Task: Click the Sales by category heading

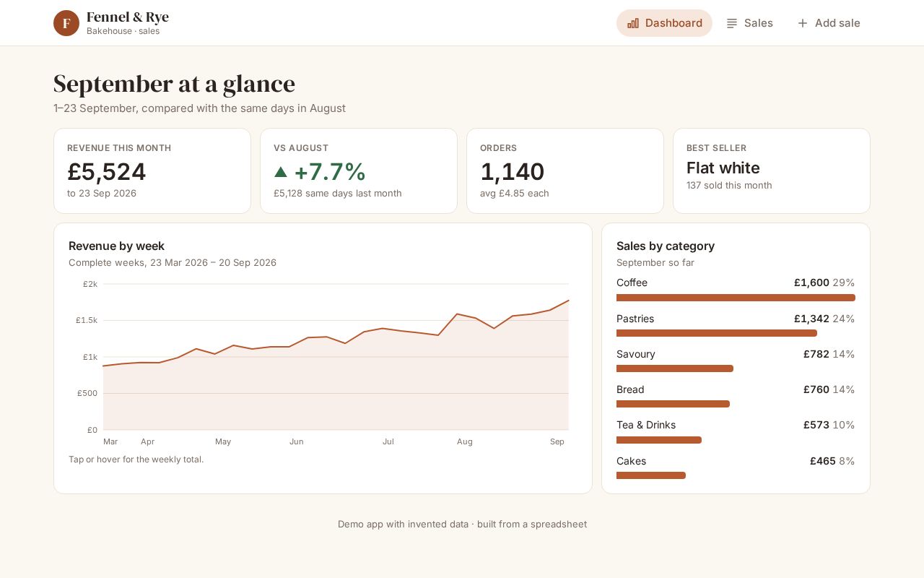Action: (x=666, y=246)
